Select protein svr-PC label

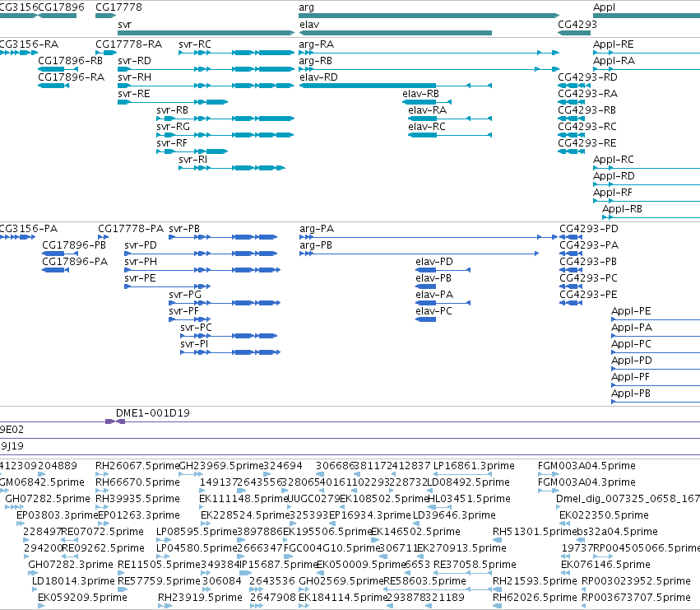(x=196, y=328)
